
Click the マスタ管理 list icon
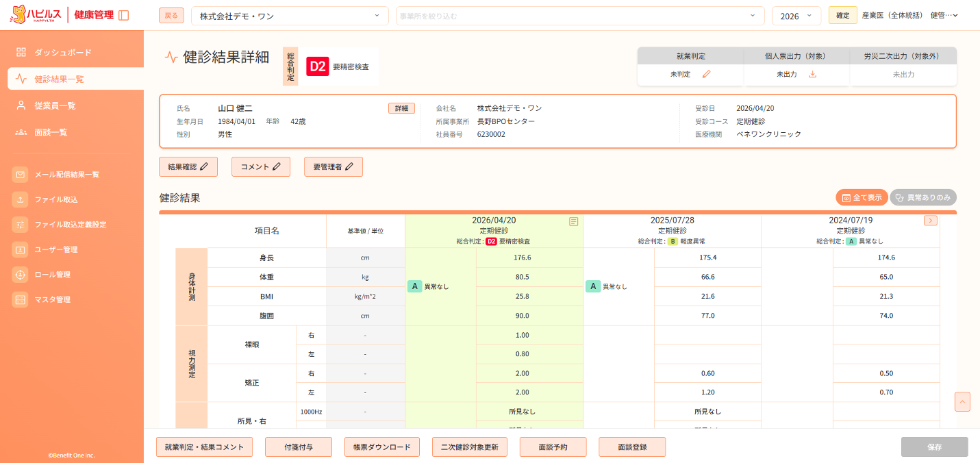pyautogui.click(x=21, y=299)
